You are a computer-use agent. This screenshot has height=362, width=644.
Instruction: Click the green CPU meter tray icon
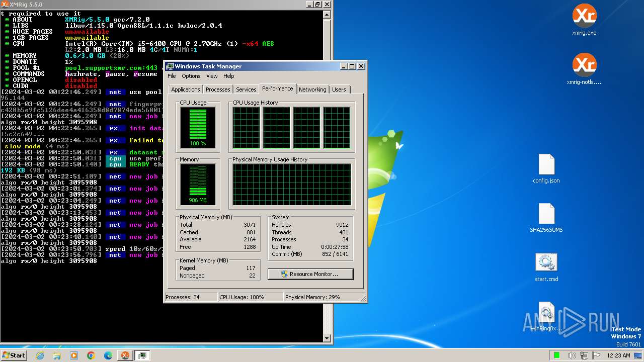[557, 355]
